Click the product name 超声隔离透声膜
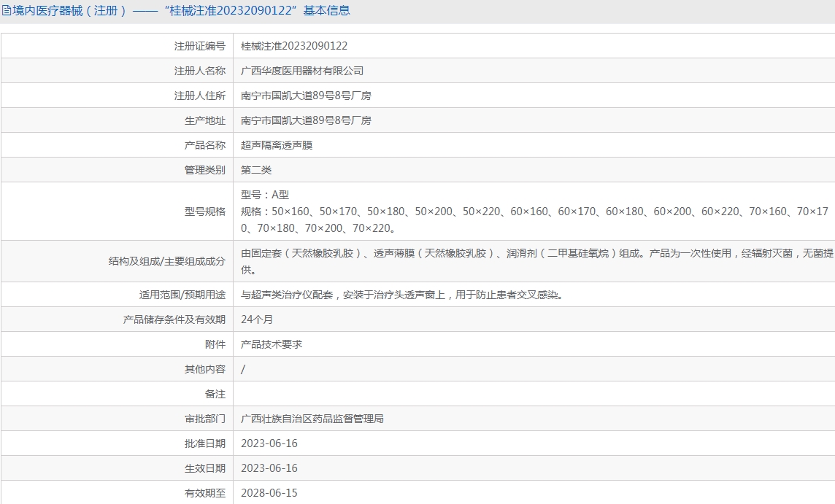This screenshot has width=835, height=504. tap(277, 145)
